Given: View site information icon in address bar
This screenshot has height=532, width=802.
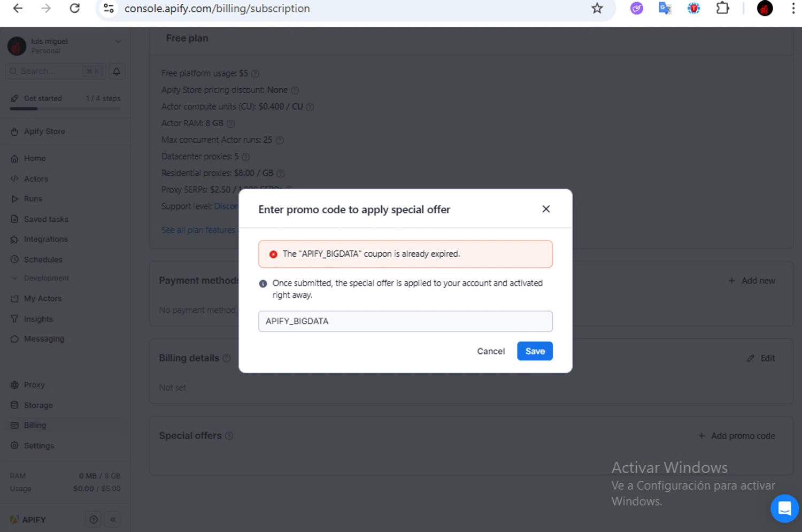Looking at the screenshot, I should [x=109, y=9].
